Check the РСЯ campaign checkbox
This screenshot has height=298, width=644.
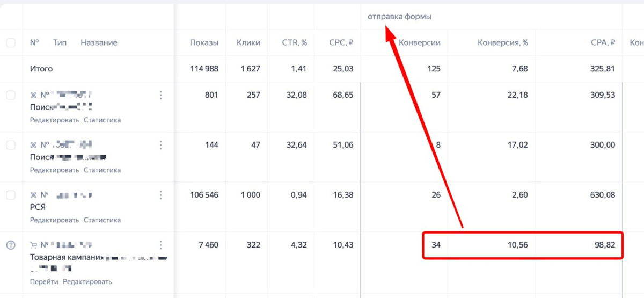[x=11, y=195]
